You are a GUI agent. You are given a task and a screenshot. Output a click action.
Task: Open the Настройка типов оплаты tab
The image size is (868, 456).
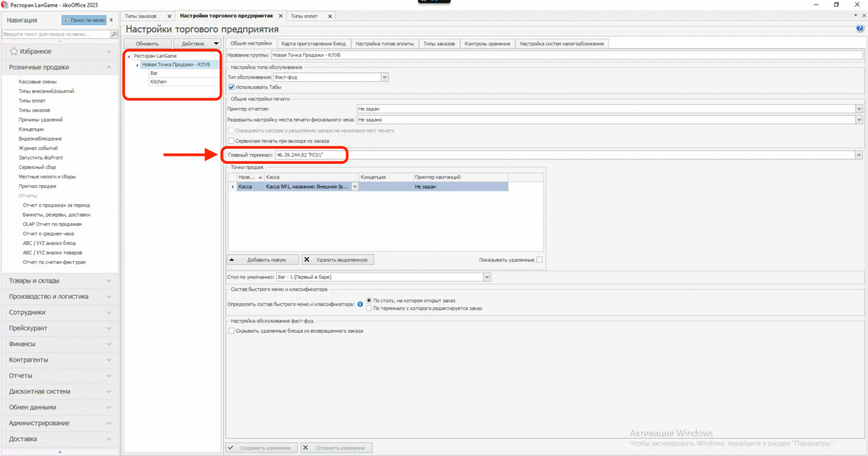click(x=384, y=44)
